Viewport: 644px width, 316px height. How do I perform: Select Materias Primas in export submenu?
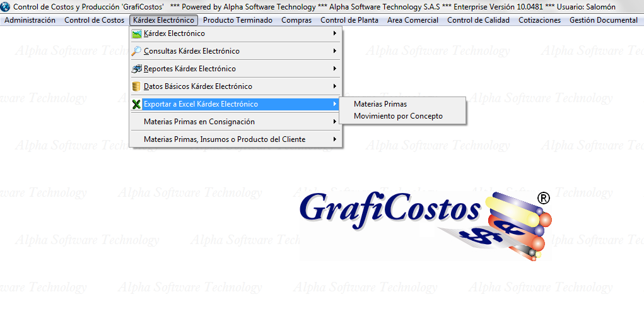380,104
